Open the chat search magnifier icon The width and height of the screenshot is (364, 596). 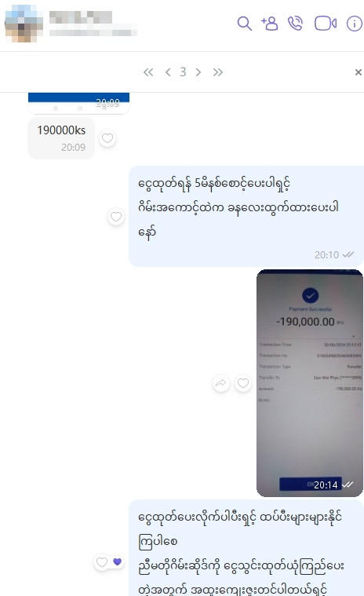[245, 24]
